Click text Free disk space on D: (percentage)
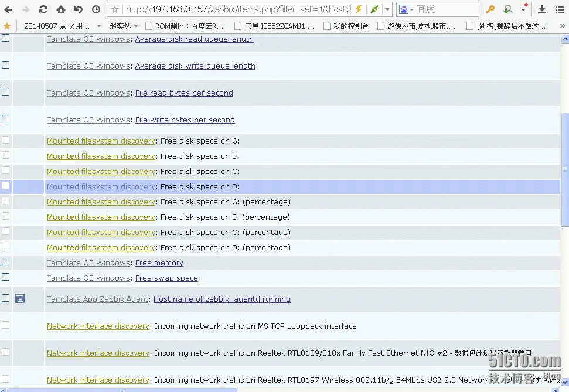This screenshot has height=392, width=569. 226,247
